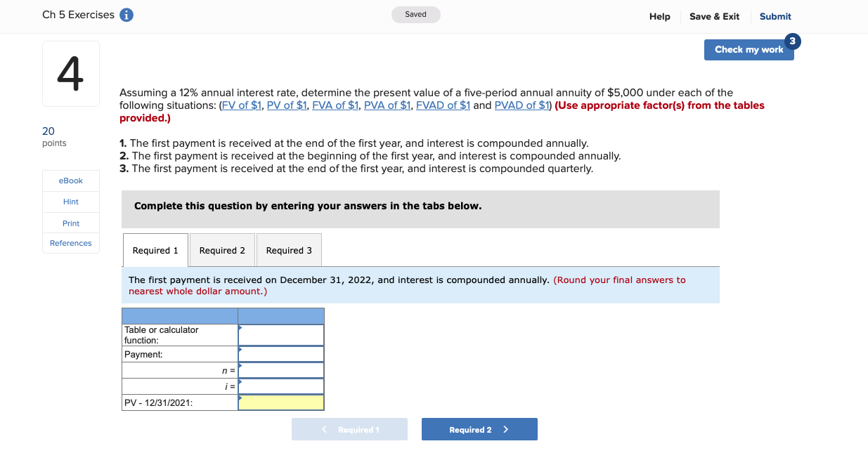Click the info icon beside Ch 5 Exercises

tap(125, 15)
